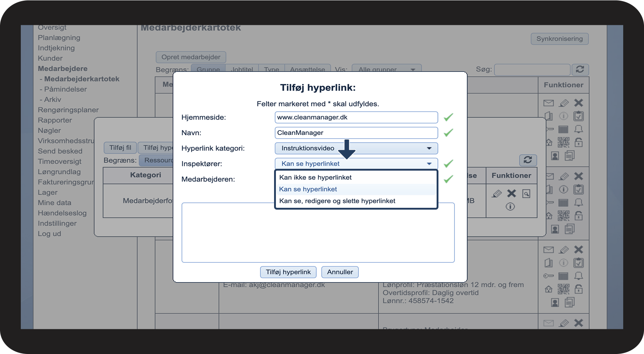This screenshot has width=644, height=354.
Task: Click the padlock icon in first employee row
Action: coord(579,143)
